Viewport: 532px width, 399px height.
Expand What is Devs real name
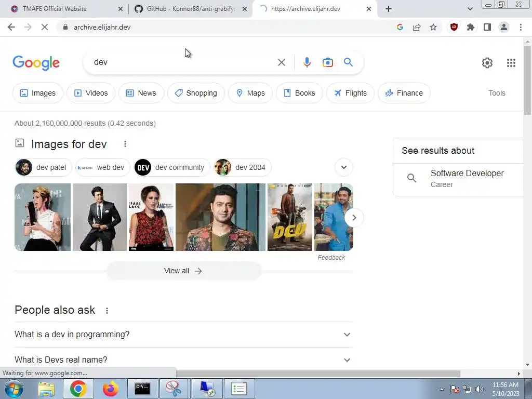[x=184, y=360]
